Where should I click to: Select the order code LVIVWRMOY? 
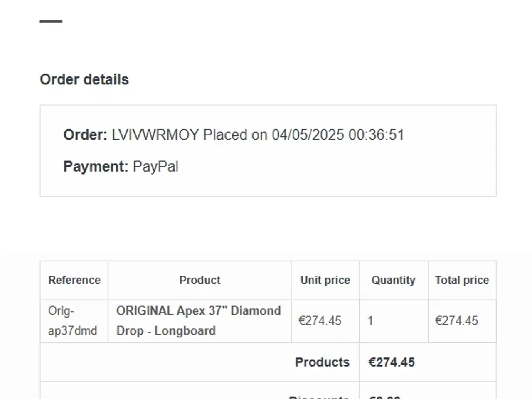(155, 135)
